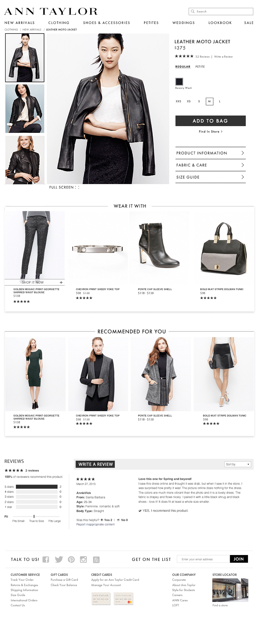Open the Twitter bird icon

[59, 559]
